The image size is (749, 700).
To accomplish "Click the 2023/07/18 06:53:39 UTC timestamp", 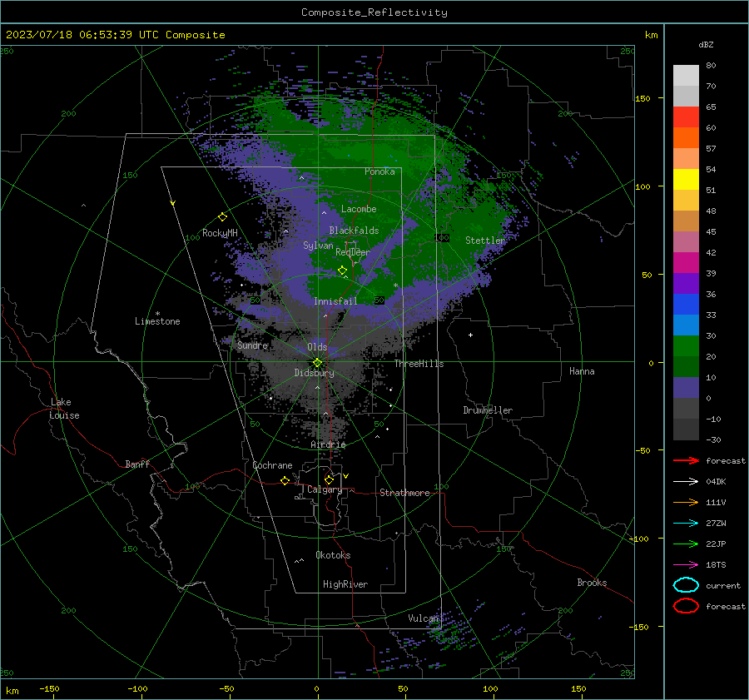I will (x=115, y=35).
